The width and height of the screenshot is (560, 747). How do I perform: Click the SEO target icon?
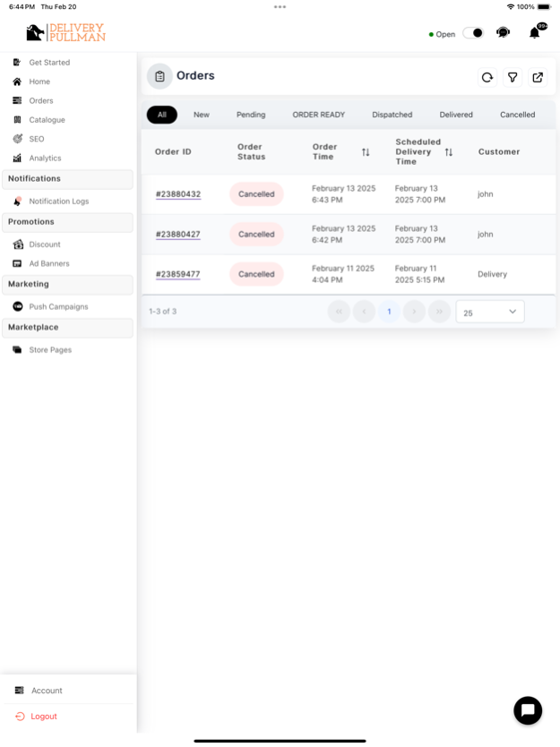(17, 139)
